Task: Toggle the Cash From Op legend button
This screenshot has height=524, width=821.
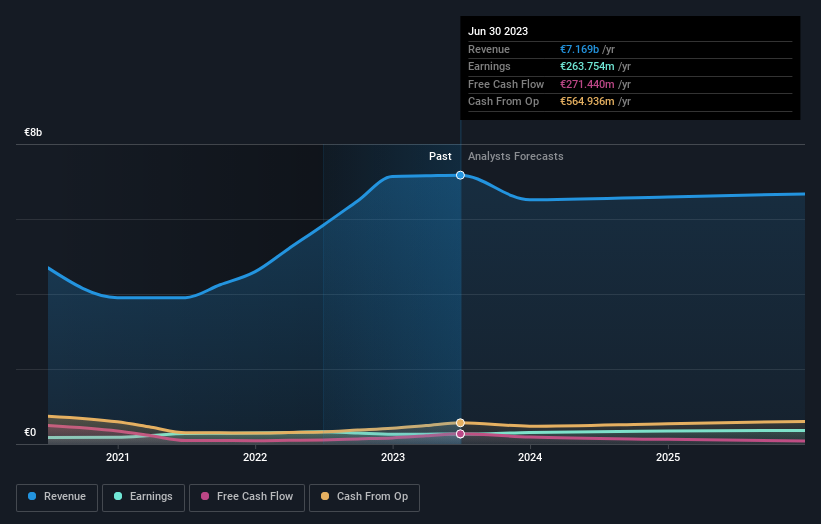Action: tap(364, 497)
